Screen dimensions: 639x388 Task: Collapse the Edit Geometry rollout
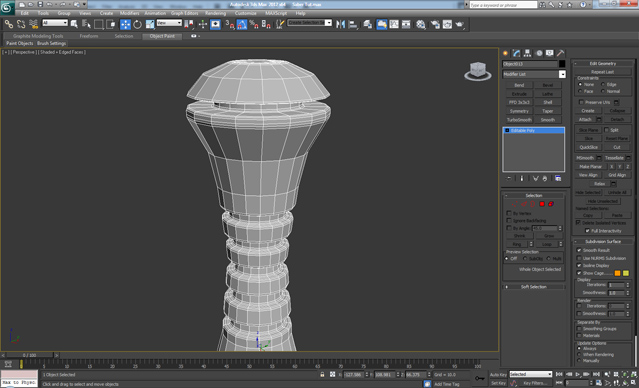pos(603,64)
